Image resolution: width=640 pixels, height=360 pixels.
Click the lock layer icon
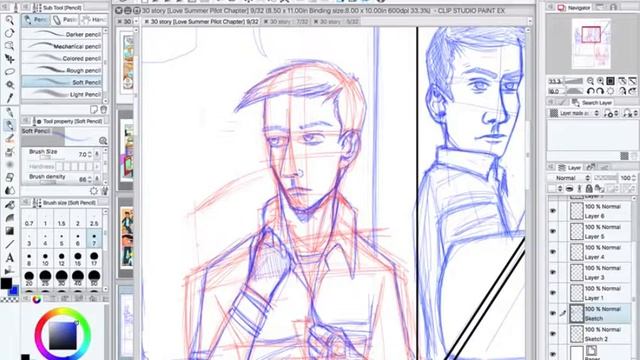tap(589, 188)
